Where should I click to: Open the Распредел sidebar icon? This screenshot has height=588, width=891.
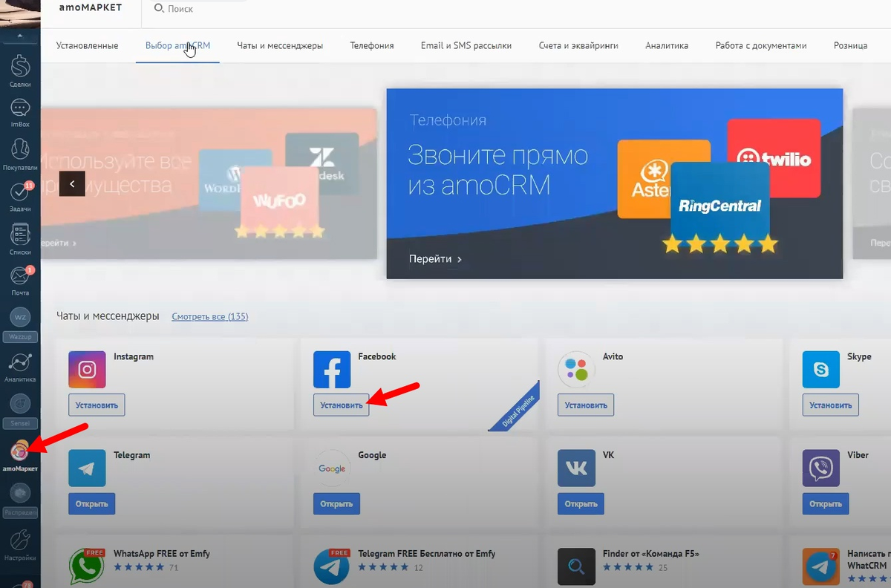(x=20, y=499)
